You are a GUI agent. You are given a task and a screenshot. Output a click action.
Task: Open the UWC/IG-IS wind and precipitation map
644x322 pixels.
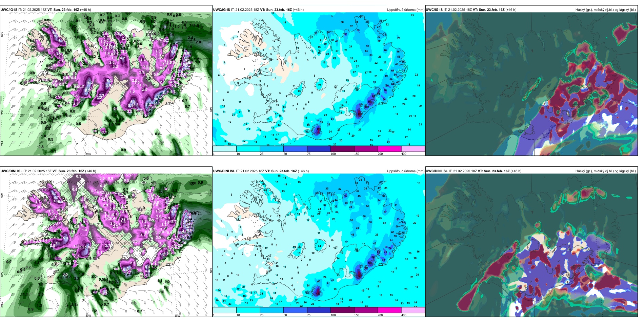click(106, 84)
